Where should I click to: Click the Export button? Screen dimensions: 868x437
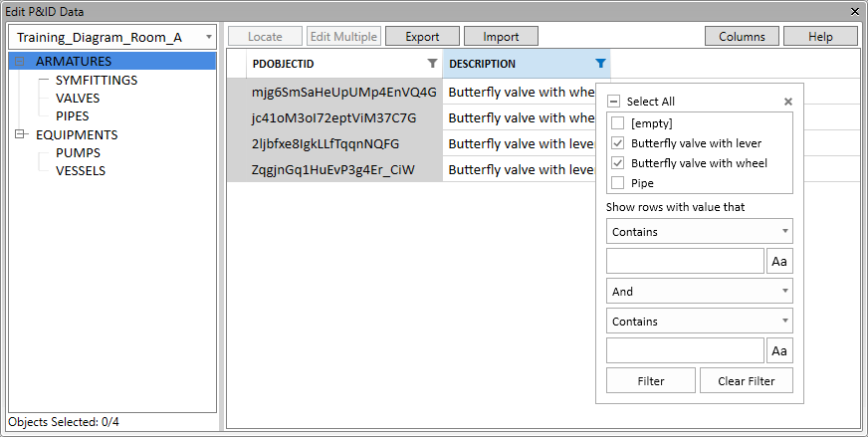click(x=422, y=37)
